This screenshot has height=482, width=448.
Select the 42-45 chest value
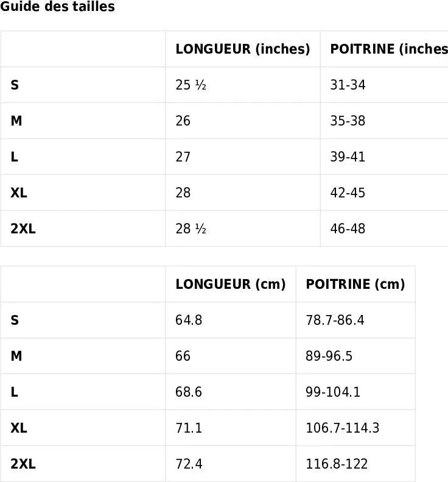coord(348,193)
